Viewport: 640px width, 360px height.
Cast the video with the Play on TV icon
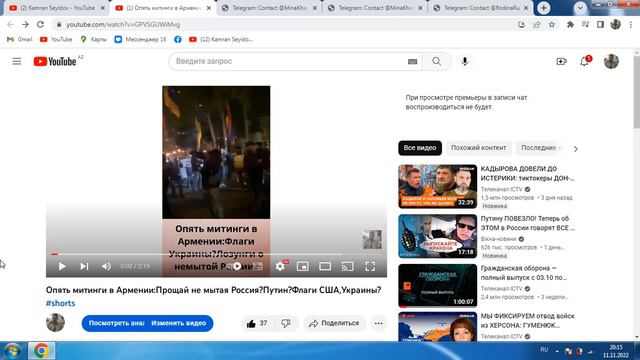pyautogui.click(x=347, y=267)
